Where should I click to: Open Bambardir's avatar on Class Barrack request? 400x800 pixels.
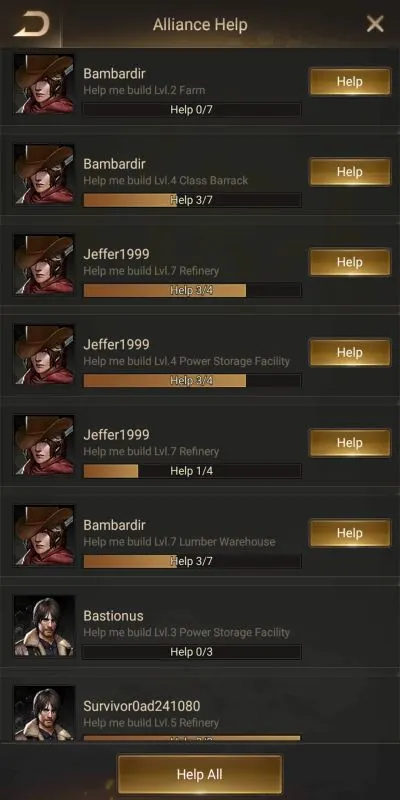(x=44, y=174)
